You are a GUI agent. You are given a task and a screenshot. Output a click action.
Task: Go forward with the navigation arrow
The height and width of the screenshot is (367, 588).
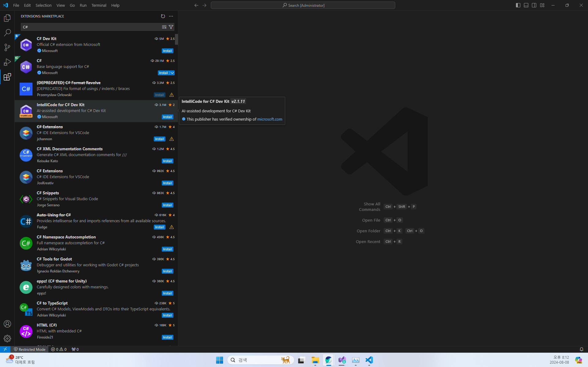[x=204, y=5]
